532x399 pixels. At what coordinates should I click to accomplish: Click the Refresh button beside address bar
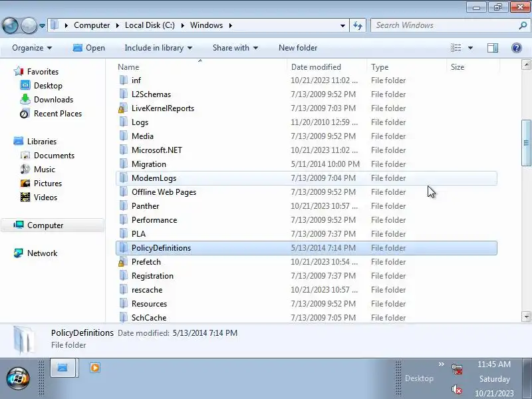coord(358,25)
